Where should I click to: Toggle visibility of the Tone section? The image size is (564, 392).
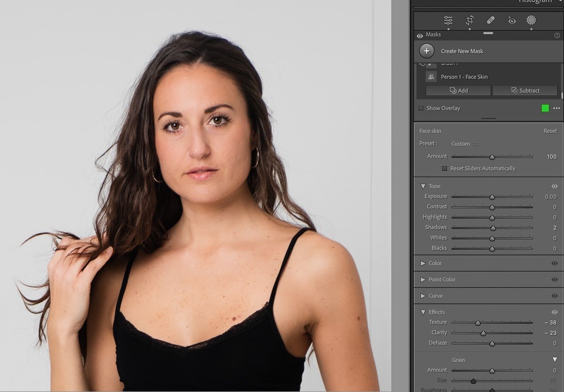coord(554,186)
